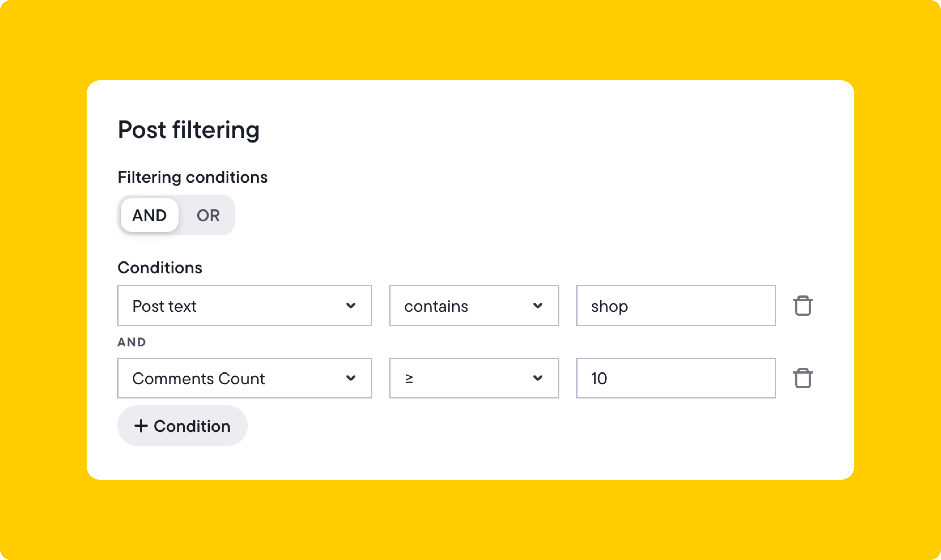Add a new condition with + Condition

pyautogui.click(x=182, y=426)
